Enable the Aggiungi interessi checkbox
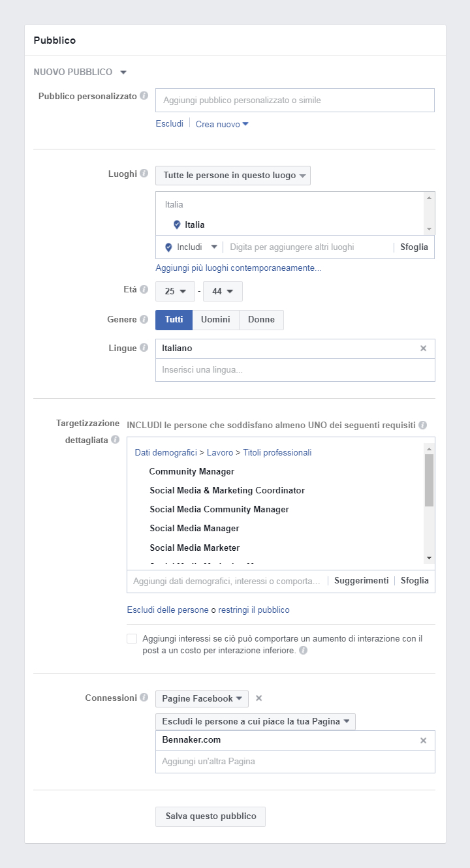This screenshot has width=470, height=868. click(132, 638)
